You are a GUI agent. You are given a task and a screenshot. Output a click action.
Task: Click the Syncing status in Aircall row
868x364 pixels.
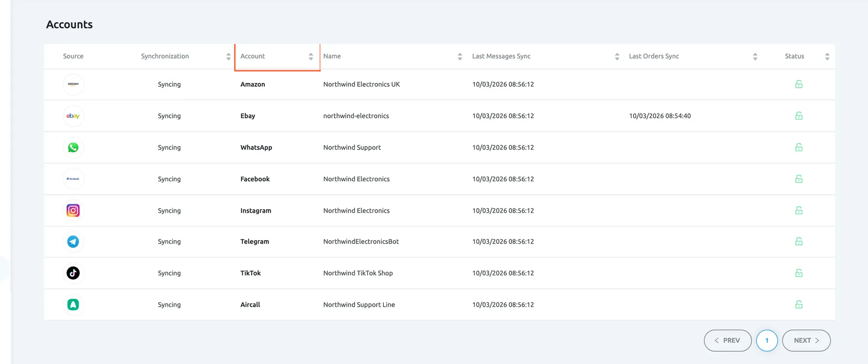[x=169, y=305]
